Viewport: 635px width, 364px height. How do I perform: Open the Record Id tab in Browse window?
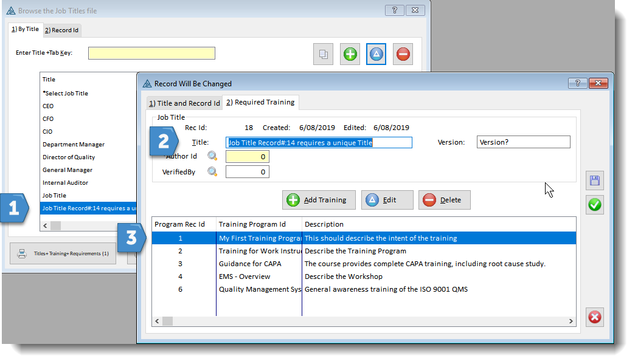pos(61,30)
